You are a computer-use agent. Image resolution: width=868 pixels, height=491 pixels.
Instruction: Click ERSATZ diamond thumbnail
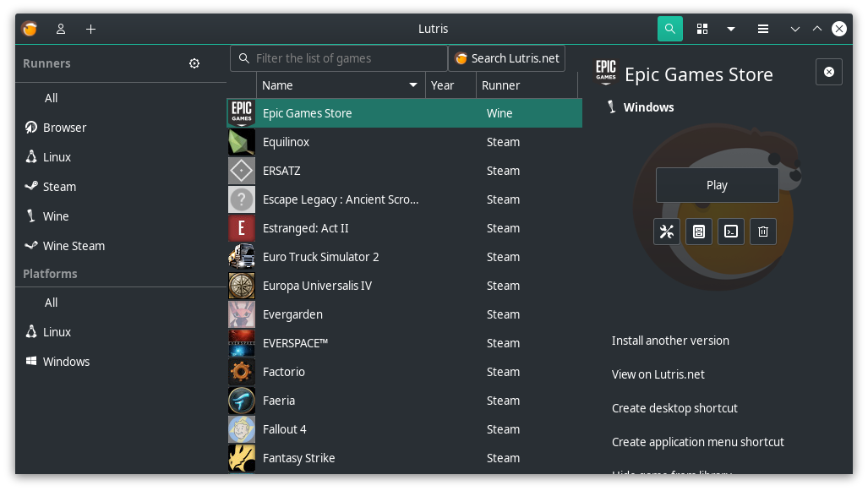tap(242, 171)
